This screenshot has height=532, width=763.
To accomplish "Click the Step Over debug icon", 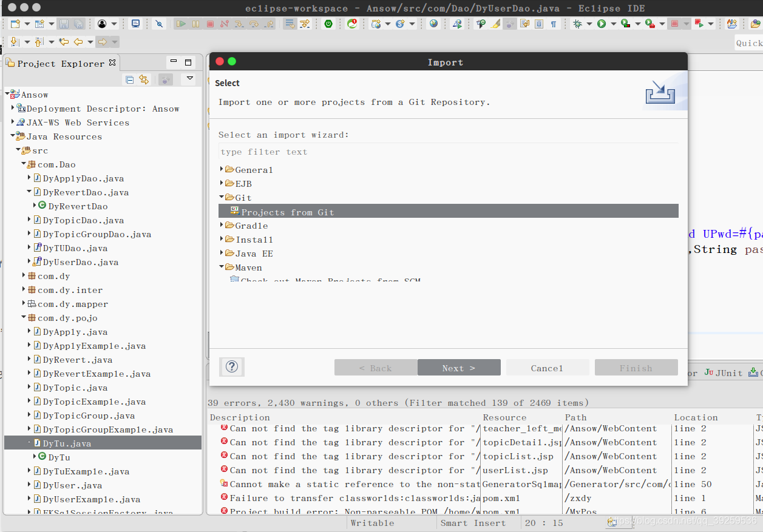I will point(253,24).
